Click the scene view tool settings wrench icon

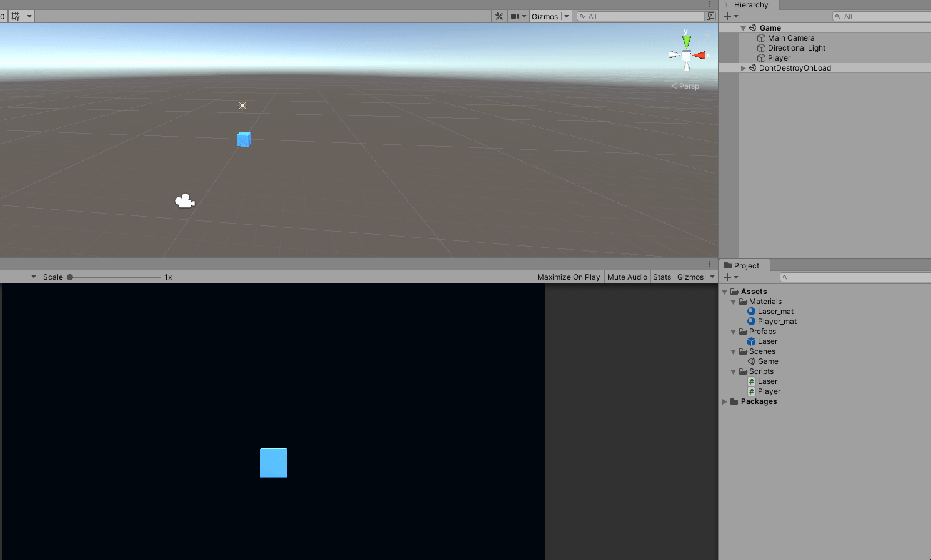pyautogui.click(x=499, y=16)
